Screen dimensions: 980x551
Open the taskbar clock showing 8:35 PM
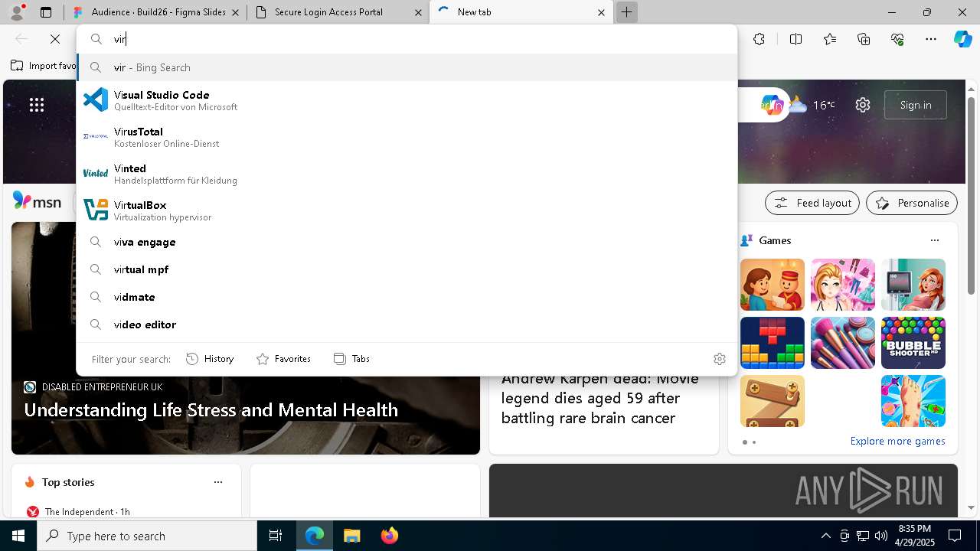(x=914, y=536)
